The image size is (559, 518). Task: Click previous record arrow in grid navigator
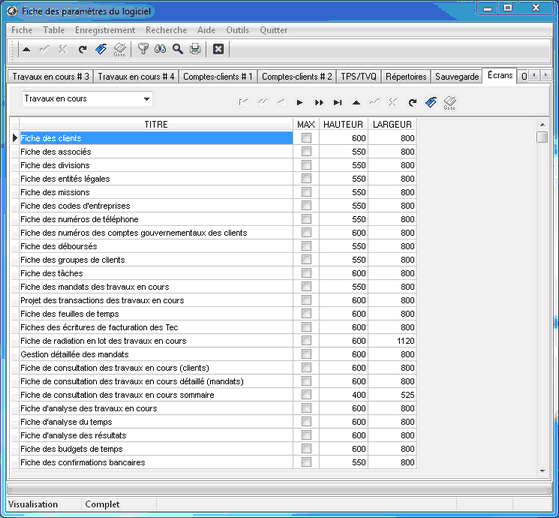(281, 103)
